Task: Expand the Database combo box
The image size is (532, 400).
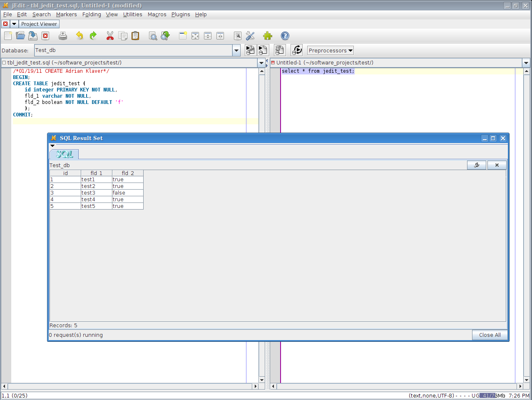Action: [x=236, y=51]
